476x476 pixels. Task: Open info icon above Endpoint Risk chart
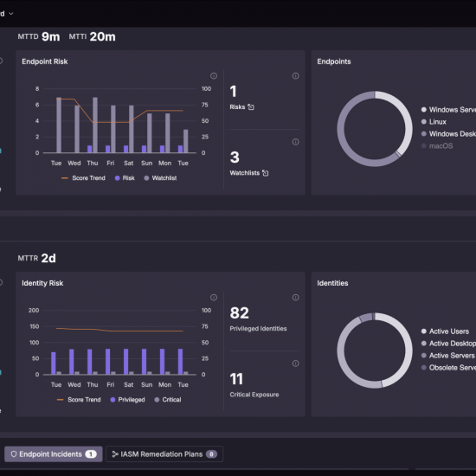(214, 75)
